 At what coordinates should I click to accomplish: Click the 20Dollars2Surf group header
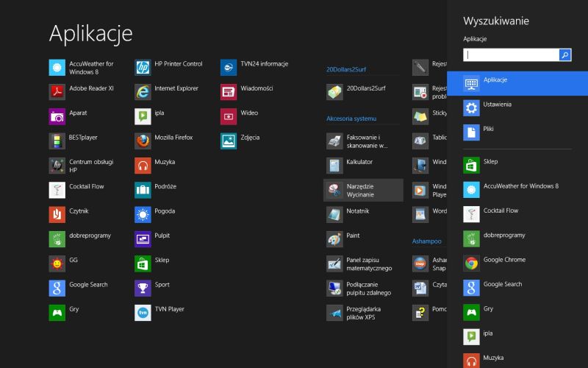click(346, 69)
